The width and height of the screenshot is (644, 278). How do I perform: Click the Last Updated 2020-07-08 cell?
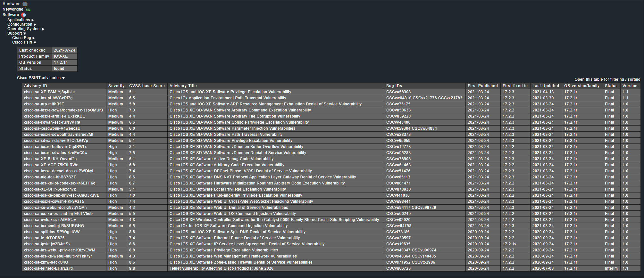pyautogui.click(x=546, y=268)
